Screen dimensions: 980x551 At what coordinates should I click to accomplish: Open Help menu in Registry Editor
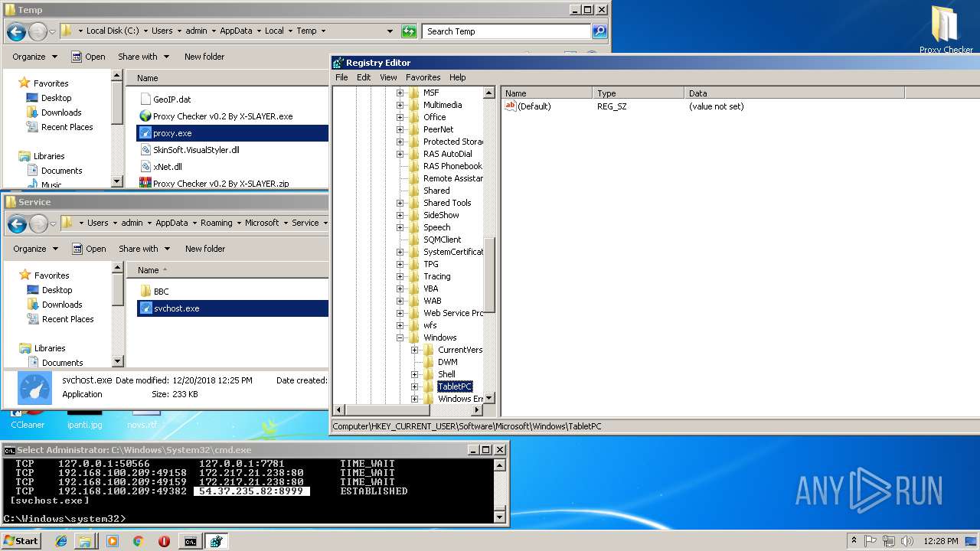[457, 77]
